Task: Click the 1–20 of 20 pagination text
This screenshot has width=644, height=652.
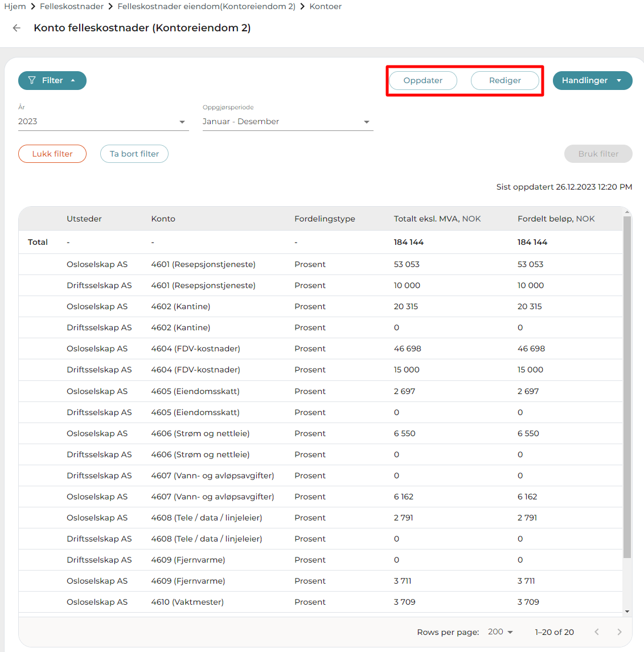Action: point(554,632)
